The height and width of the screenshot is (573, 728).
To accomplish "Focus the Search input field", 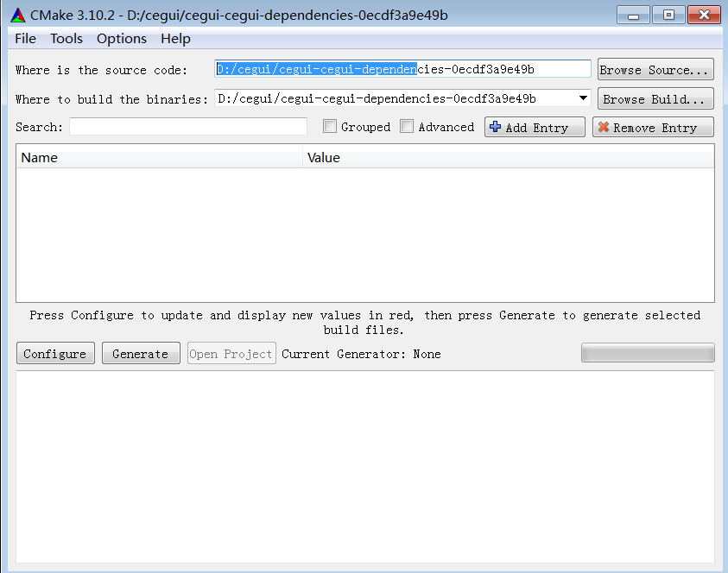I will click(x=188, y=127).
